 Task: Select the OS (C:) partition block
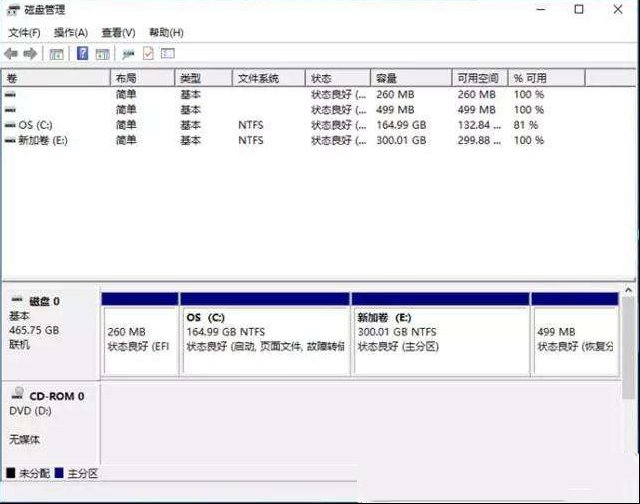pos(265,334)
